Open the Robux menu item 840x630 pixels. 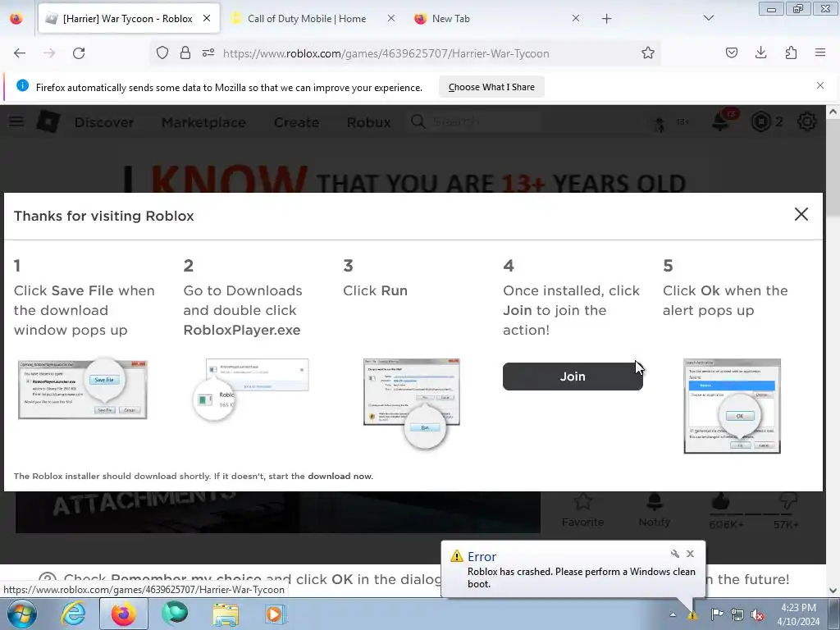coord(368,122)
